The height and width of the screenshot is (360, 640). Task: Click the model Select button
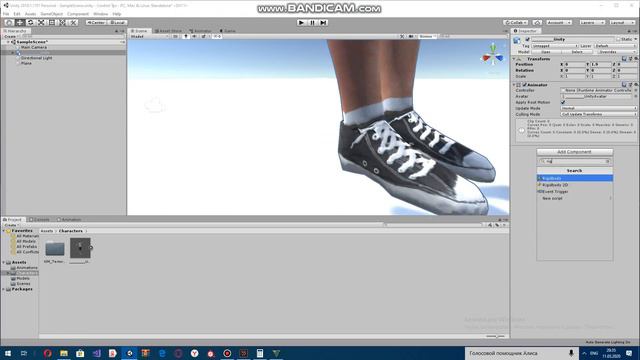click(577, 52)
